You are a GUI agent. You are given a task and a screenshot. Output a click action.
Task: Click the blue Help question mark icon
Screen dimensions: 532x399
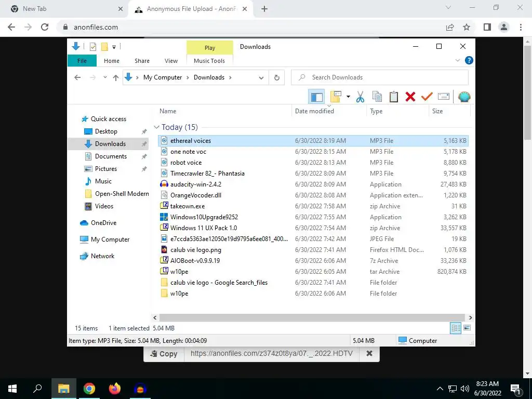click(x=469, y=60)
